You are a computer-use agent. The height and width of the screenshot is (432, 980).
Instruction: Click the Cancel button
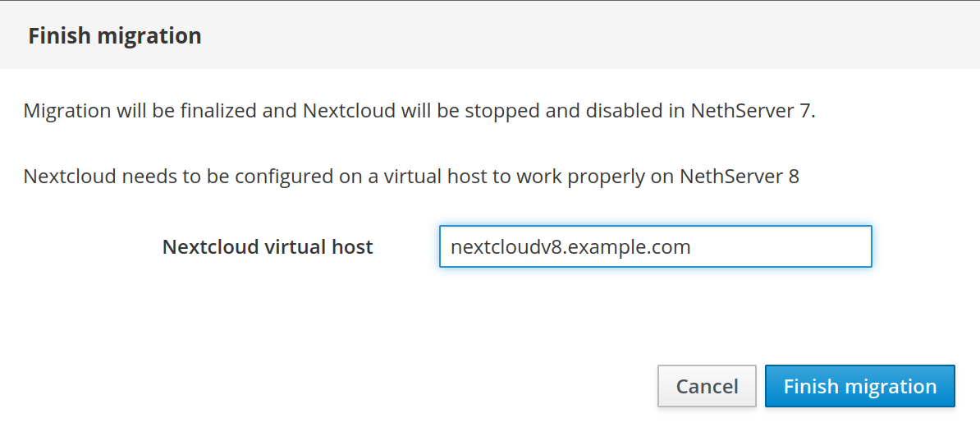point(707,386)
